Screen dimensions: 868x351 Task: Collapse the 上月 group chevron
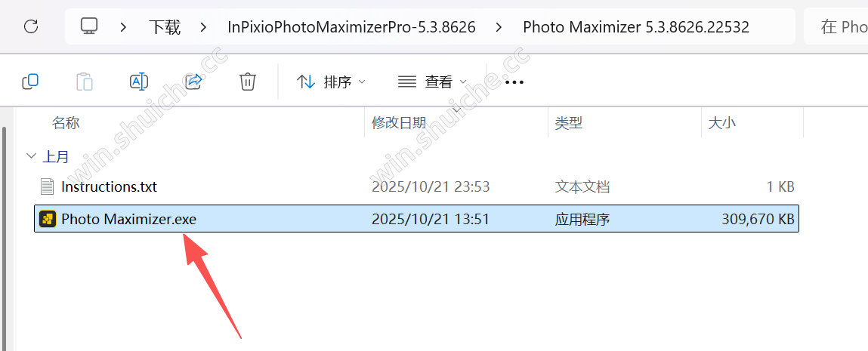[30, 156]
